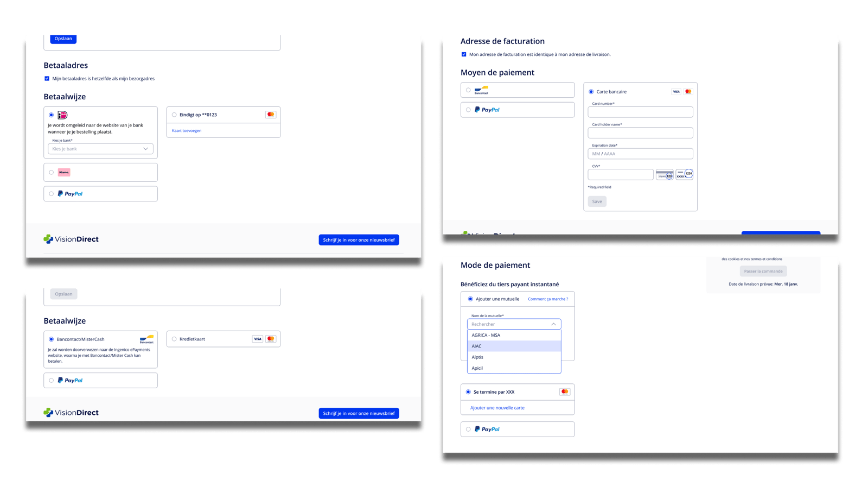Screen dimensions: 868x486
Task: Click the Mastercard icon next to Carte bancaire
Action: tap(688, 92)
